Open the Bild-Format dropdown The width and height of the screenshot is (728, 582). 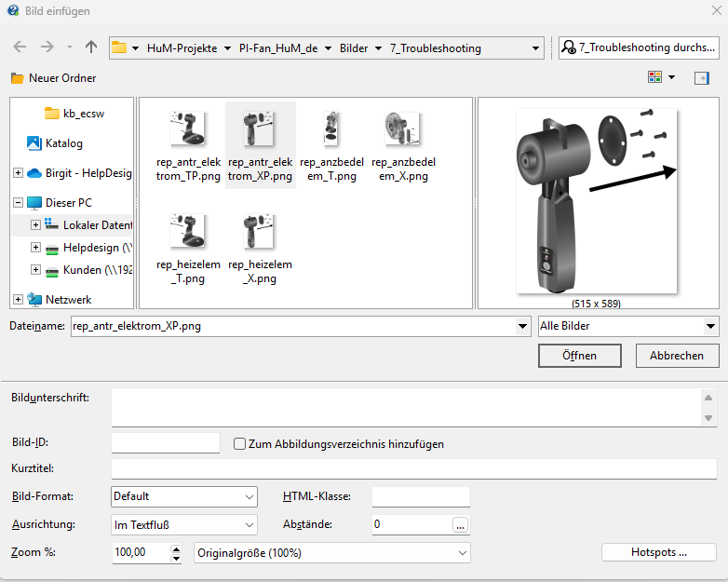click(249, 496)
